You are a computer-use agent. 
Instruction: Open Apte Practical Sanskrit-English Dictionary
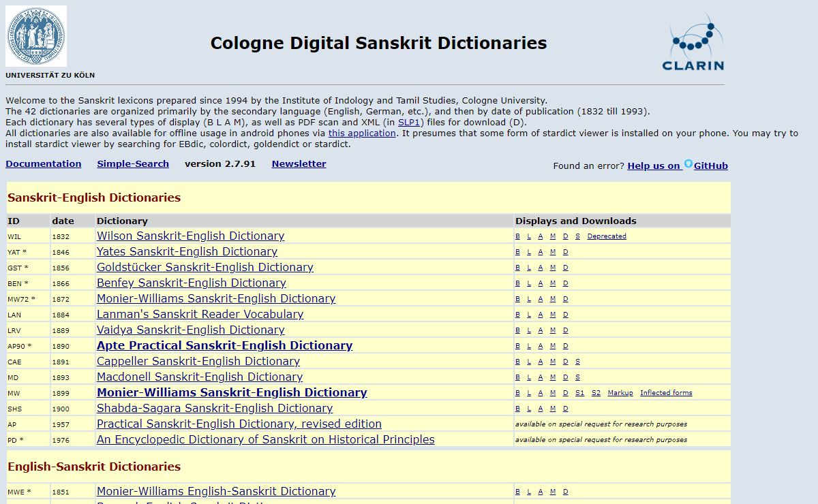tap(224, 346)
